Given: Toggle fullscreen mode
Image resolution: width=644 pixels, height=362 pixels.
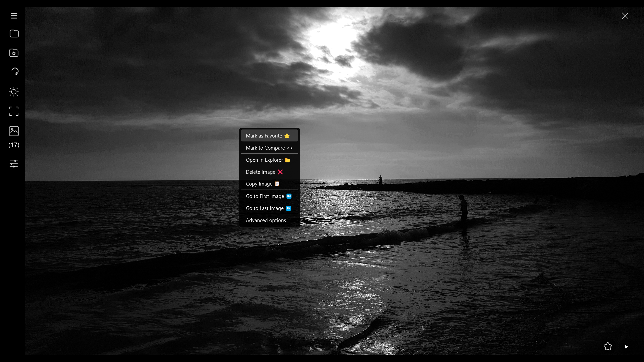Looking at the screenshot, I should tap(14, 111).
